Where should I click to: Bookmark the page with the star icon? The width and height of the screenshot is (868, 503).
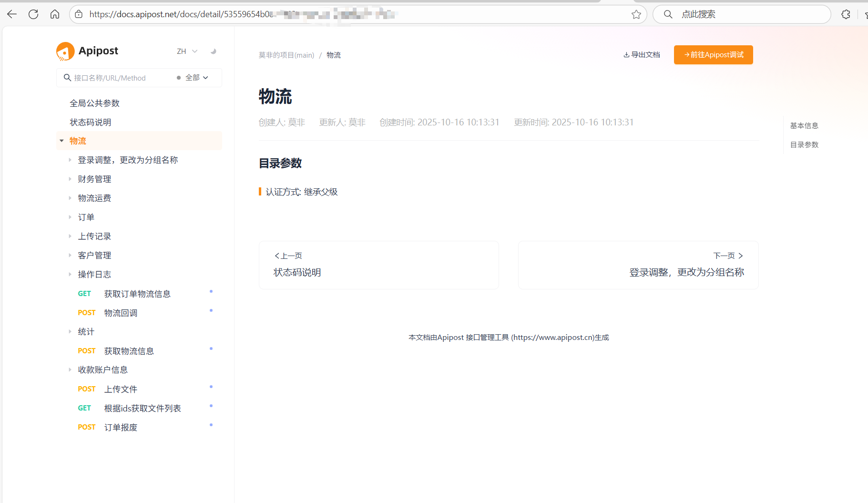636,14
